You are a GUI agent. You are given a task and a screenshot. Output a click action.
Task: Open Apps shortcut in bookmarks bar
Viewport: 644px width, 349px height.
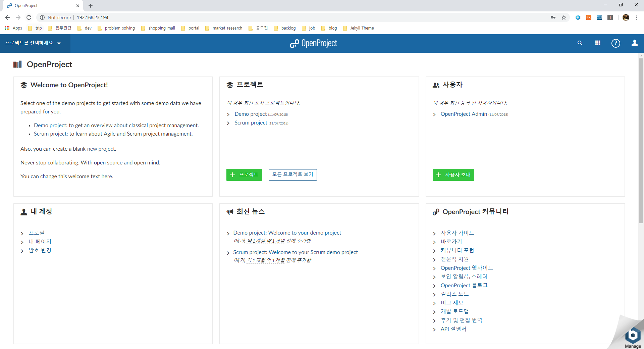pos(13,28)
